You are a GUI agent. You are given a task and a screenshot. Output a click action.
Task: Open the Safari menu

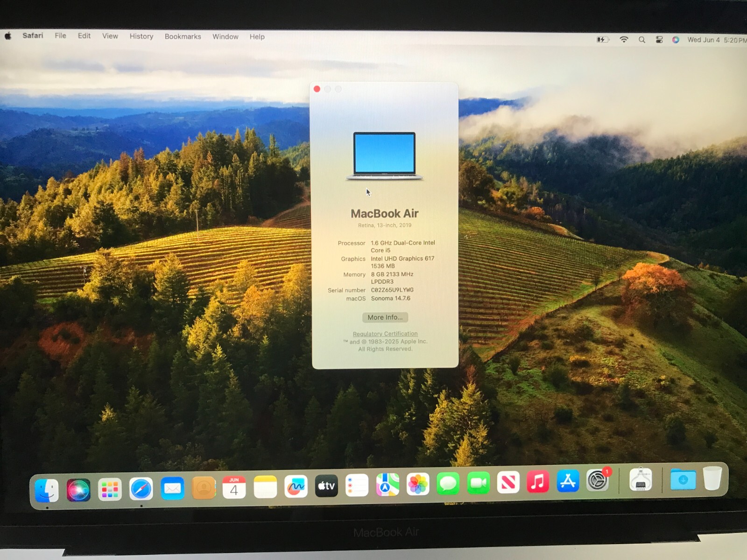coord(33,35)
